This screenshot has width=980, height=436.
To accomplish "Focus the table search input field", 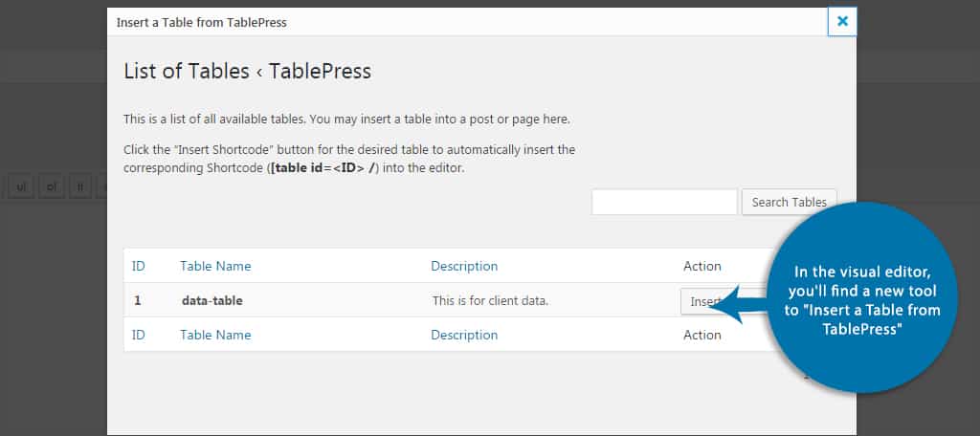I will [664, 203].
